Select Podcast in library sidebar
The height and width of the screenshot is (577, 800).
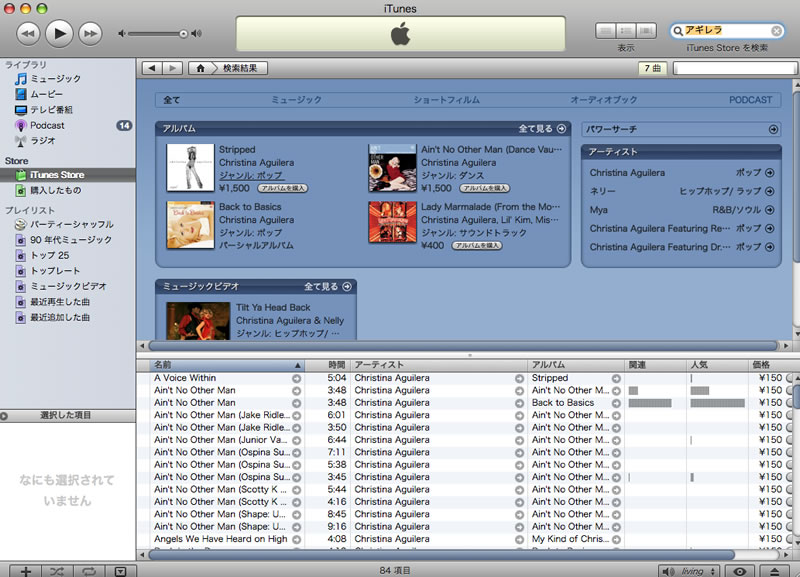click(47, 125)
